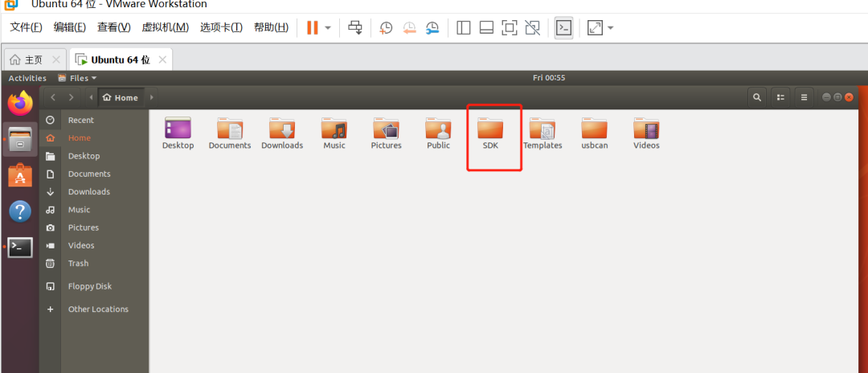Expand the stretch display dropdown arrow
868x373 pixels.
(x=610, y=27)
